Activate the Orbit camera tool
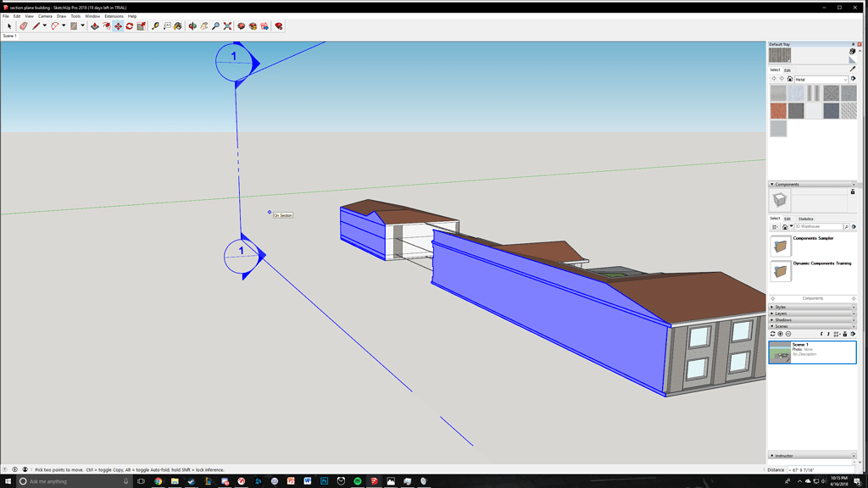The image size is (868, 488). (x=192, y=26)
